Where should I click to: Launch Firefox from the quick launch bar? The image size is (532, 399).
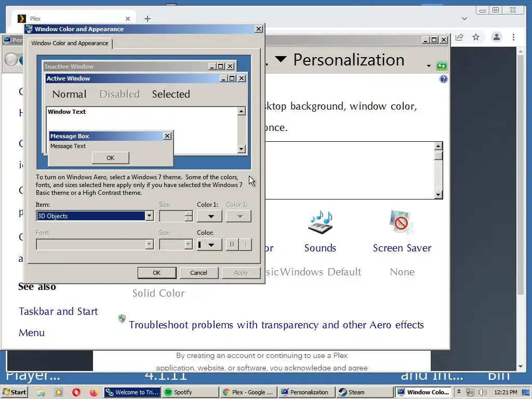(94, 393)
